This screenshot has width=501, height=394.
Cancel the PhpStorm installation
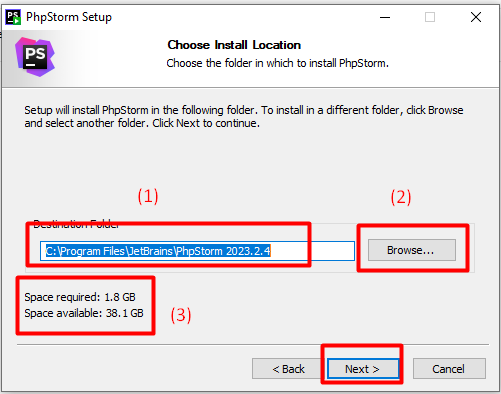tap(449, 369)
